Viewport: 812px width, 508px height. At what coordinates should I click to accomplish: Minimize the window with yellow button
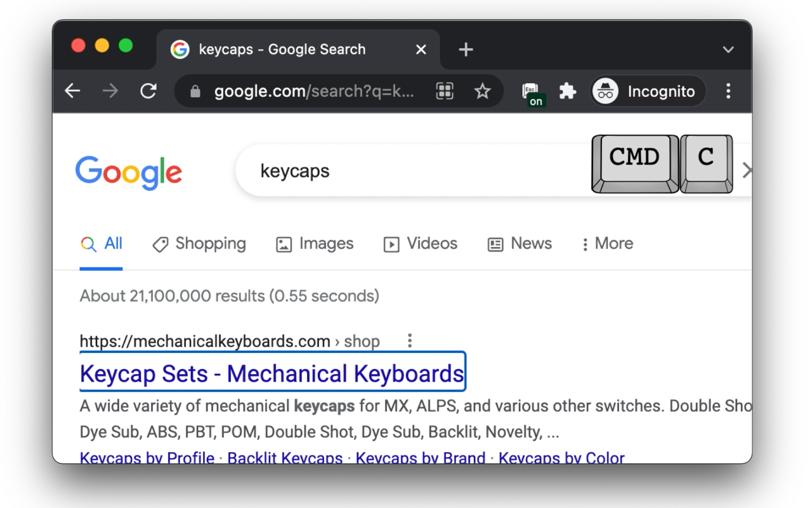point(102,46)
